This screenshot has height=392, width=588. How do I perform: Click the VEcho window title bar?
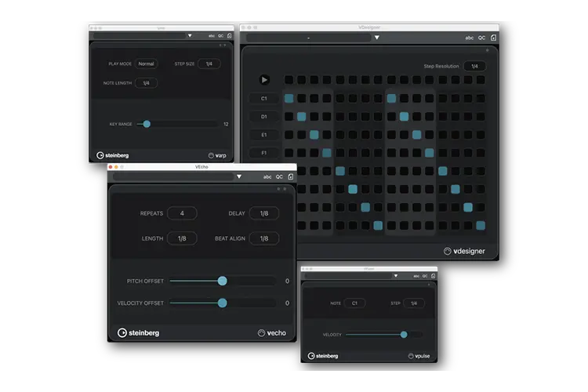201,166
